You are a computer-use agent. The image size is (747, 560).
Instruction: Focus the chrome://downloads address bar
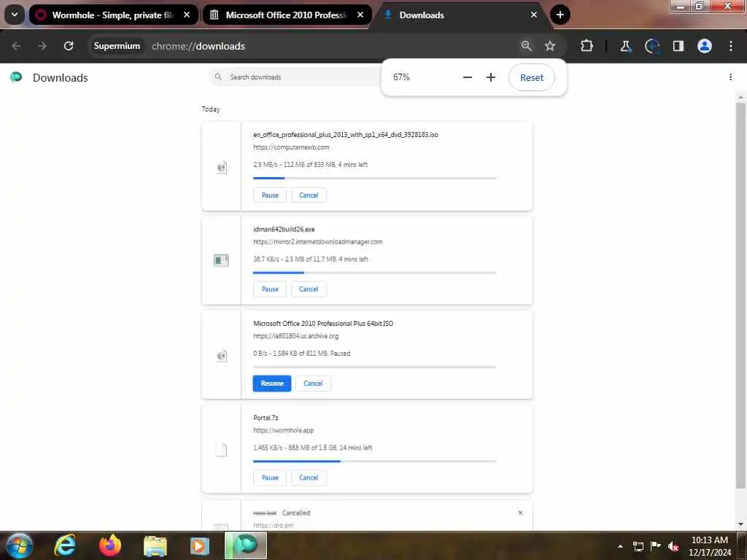click(x=198, y=46)
